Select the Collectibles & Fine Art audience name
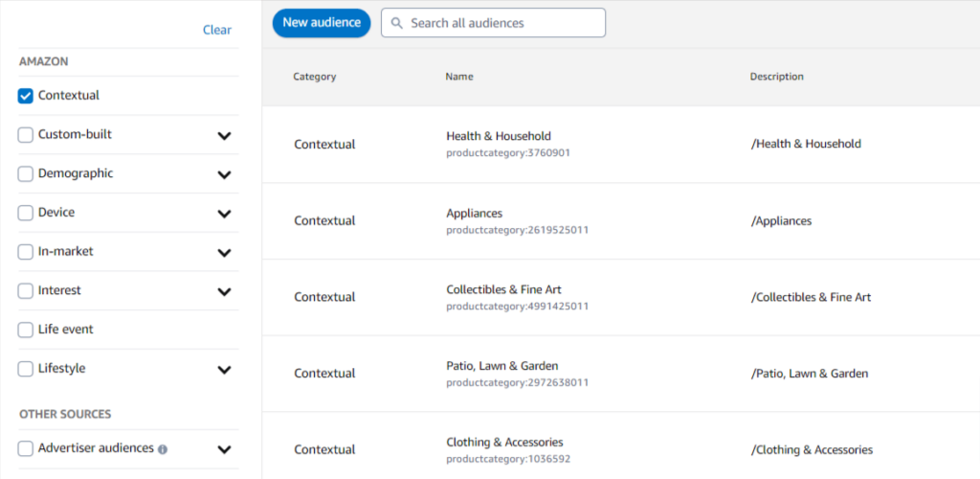The width and height of the screenshot is (980, 479). tap(503, 289)
